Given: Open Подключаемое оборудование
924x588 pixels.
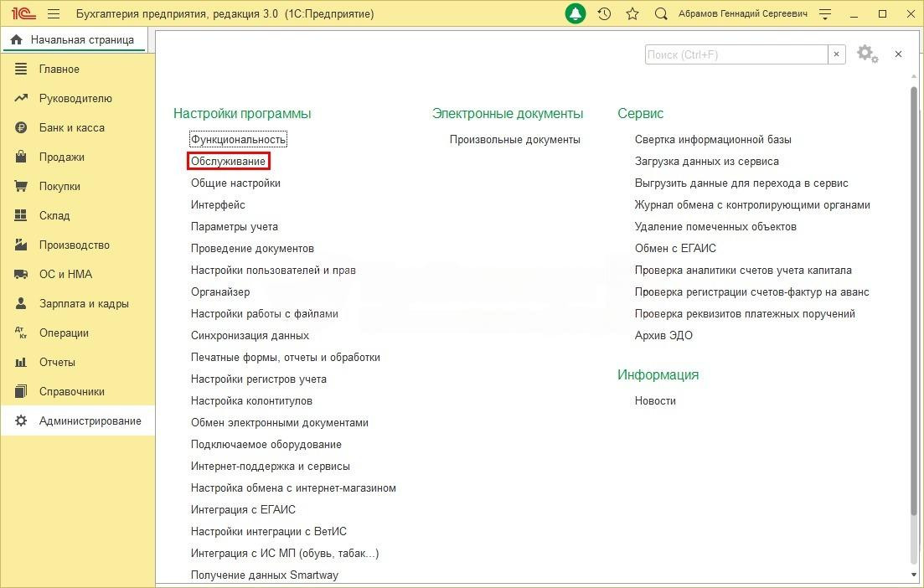Looking at the screenshot, I should (266, 445).
